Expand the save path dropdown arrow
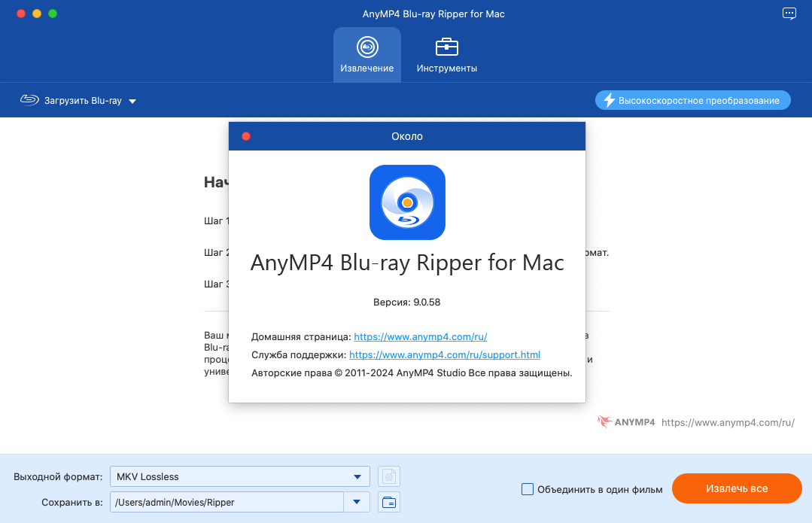The image size is (812, 523). [356, 502]
